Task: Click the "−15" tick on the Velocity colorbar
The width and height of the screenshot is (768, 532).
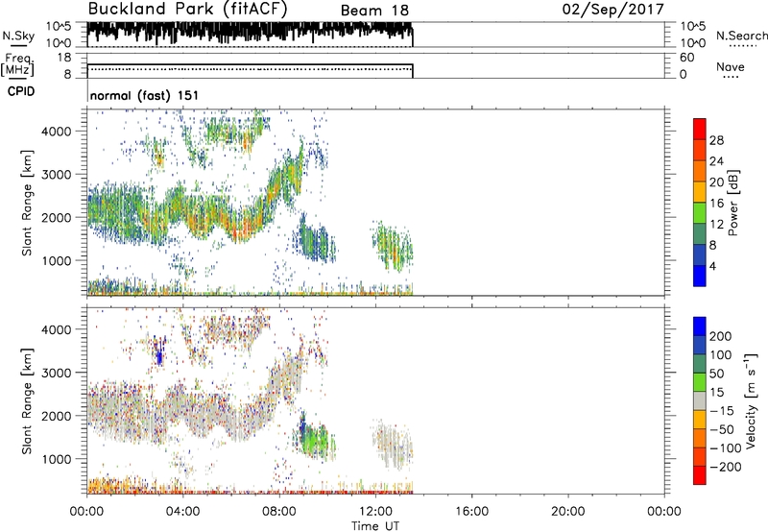Action: [722, 411]
